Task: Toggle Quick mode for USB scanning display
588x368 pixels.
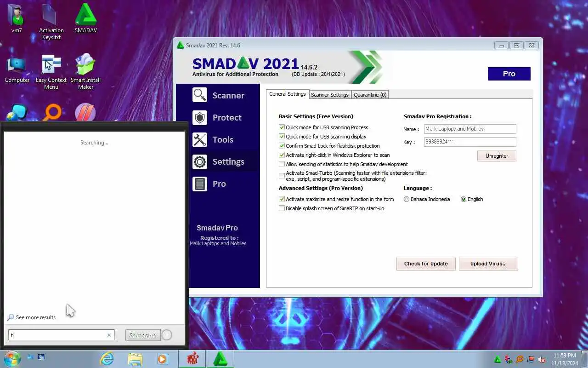Action: 282,137
